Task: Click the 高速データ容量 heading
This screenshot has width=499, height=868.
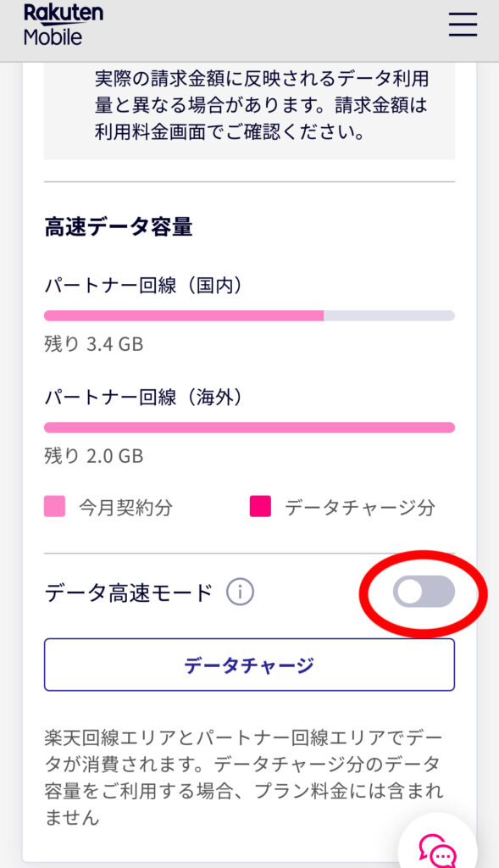Action: pos(119,227)
